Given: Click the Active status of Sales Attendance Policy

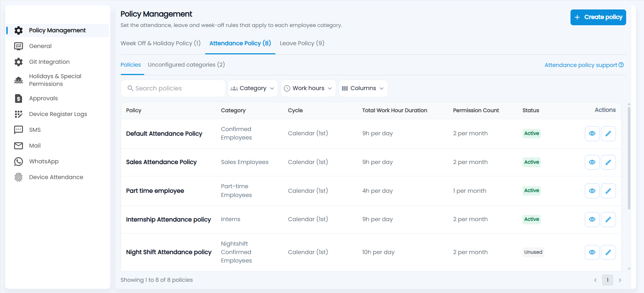Looking at the screenshot, I should [532, 162].
